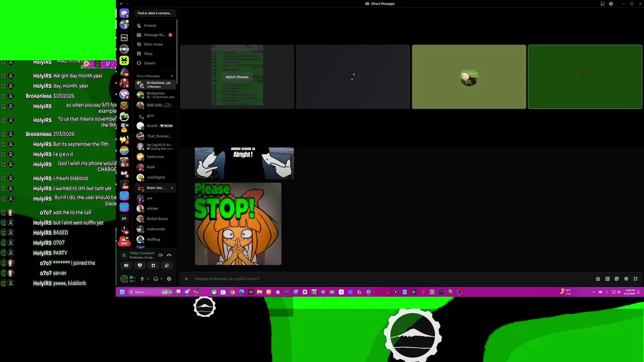
Task: Click the message attachment plus button
Action: coord(186,279)
